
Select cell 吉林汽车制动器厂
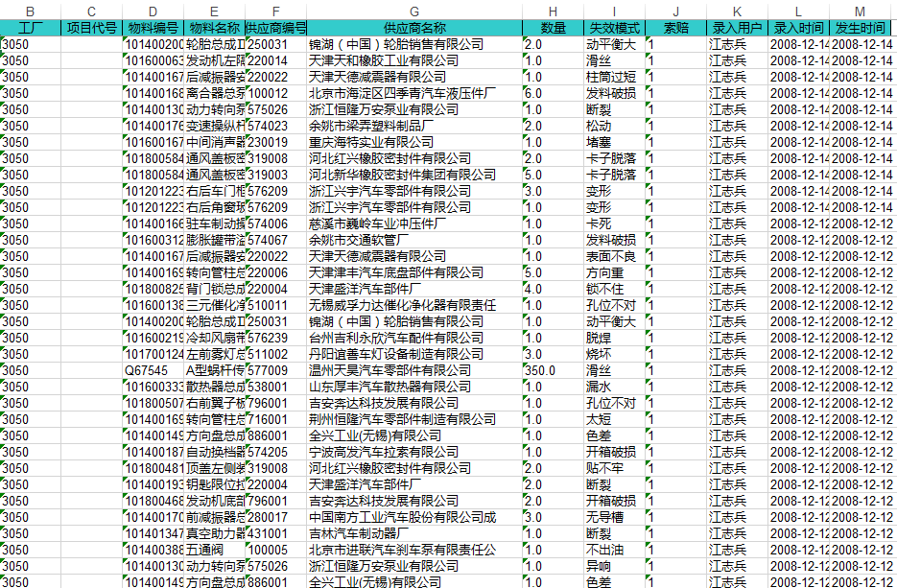tap(414, 533)
